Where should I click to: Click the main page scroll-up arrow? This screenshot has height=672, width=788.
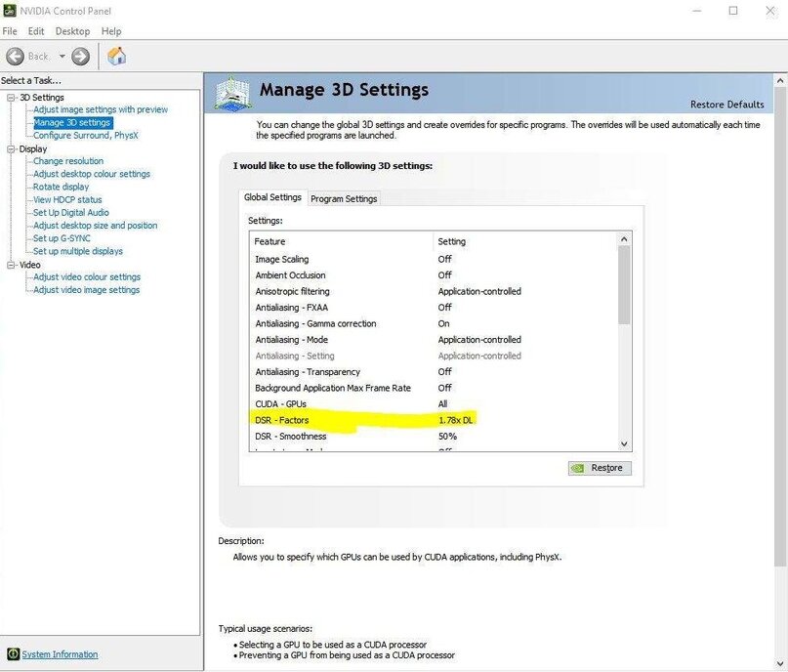780,80
